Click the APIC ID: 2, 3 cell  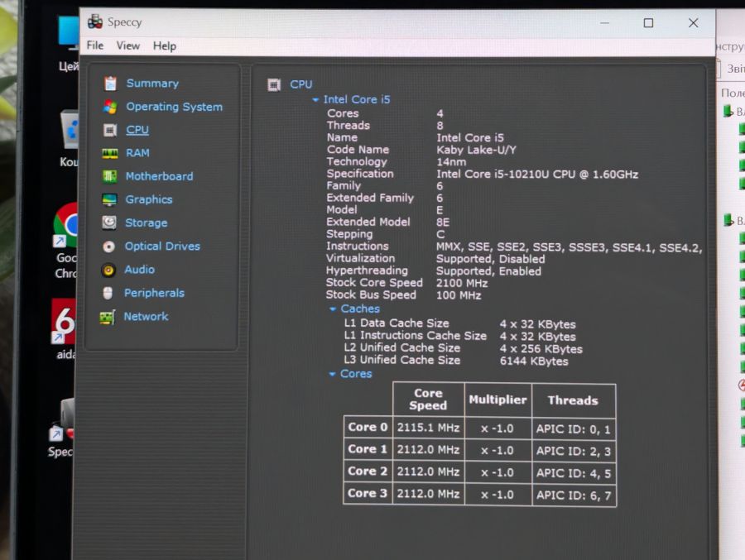tap(574, 452)
